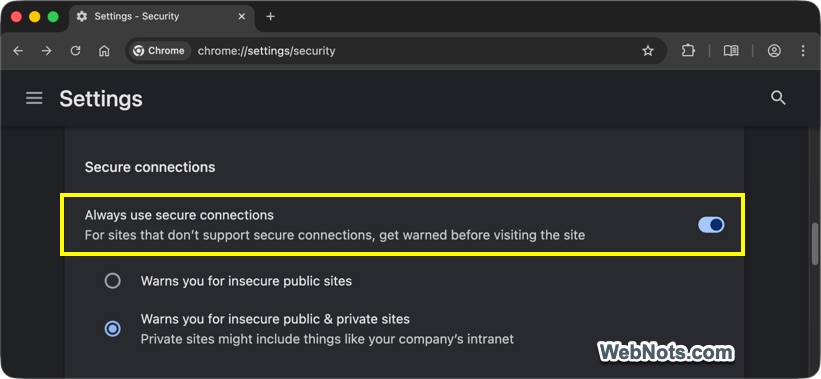Bookmark this page with the star
The height and width of the screenshot is (379, 821).
pyautogui.click(x=648, y=51)
